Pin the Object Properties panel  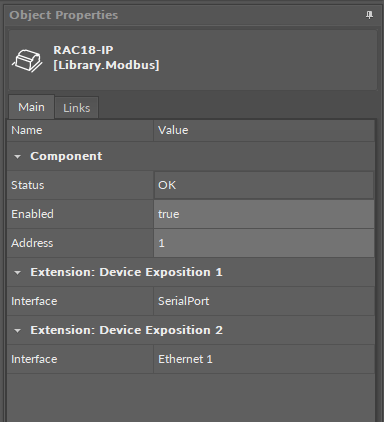click(x=369, y=15)
